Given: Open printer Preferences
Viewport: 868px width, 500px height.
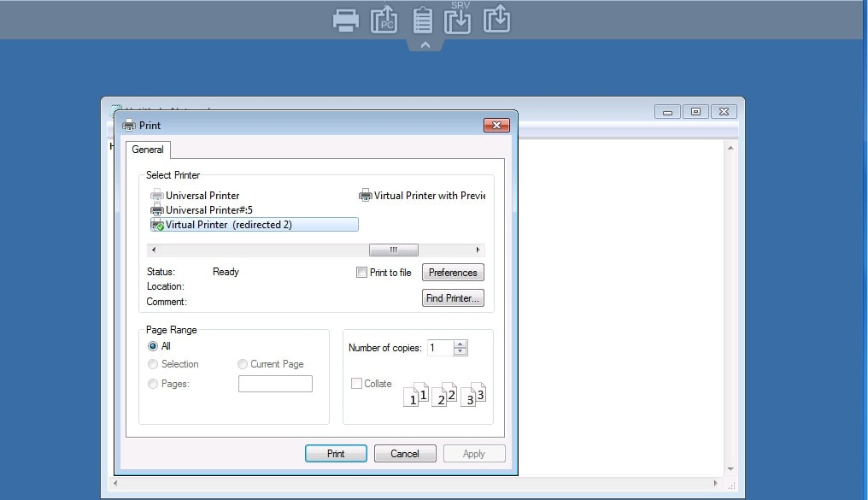Looking at the screenshot, I should pyautogui.click(x=453, y=273).
